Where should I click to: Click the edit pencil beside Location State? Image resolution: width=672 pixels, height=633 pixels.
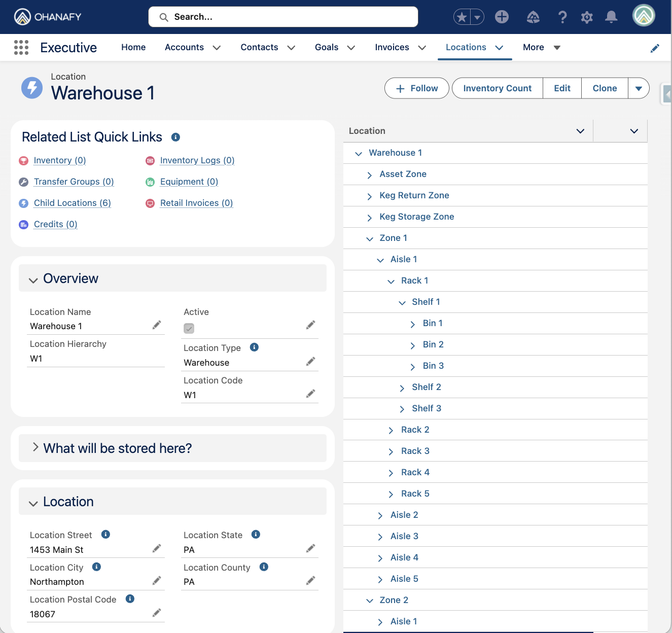[311, 548]
